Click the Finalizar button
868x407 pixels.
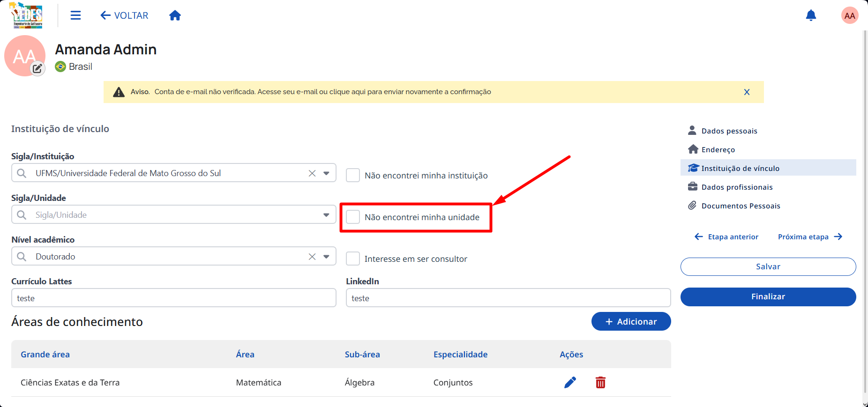tap(768, 296)
